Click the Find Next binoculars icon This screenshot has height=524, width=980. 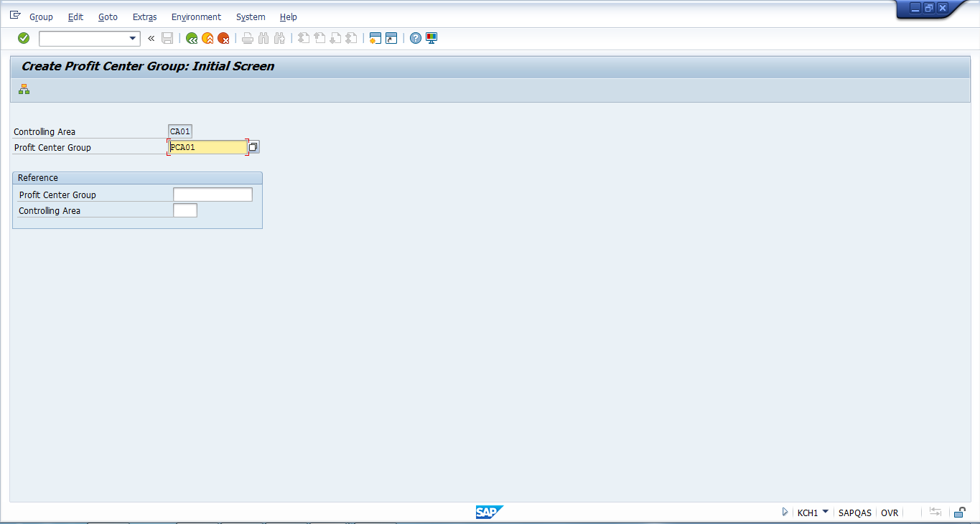(x=279, y=38)
